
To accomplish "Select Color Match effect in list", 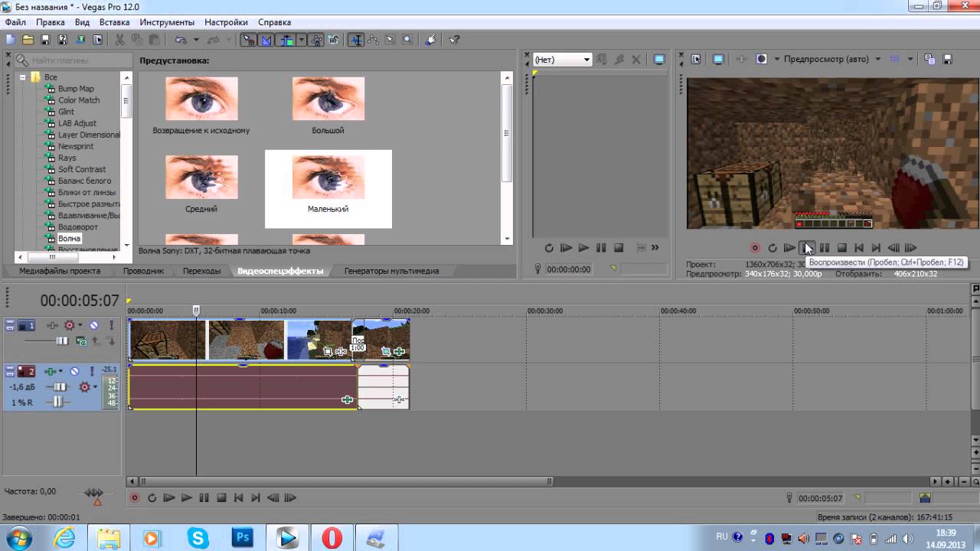I will 79,100.
